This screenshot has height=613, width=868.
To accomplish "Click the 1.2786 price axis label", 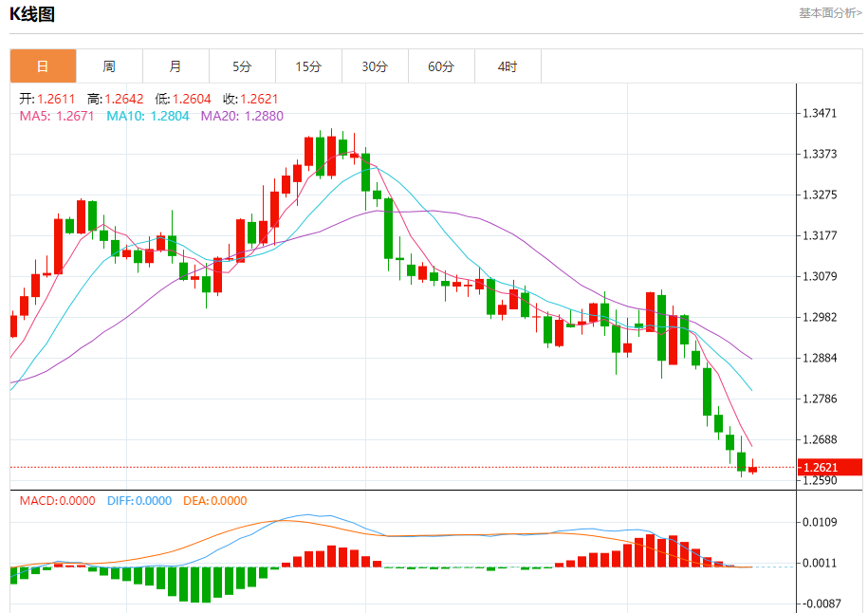I will coord(820,399).
